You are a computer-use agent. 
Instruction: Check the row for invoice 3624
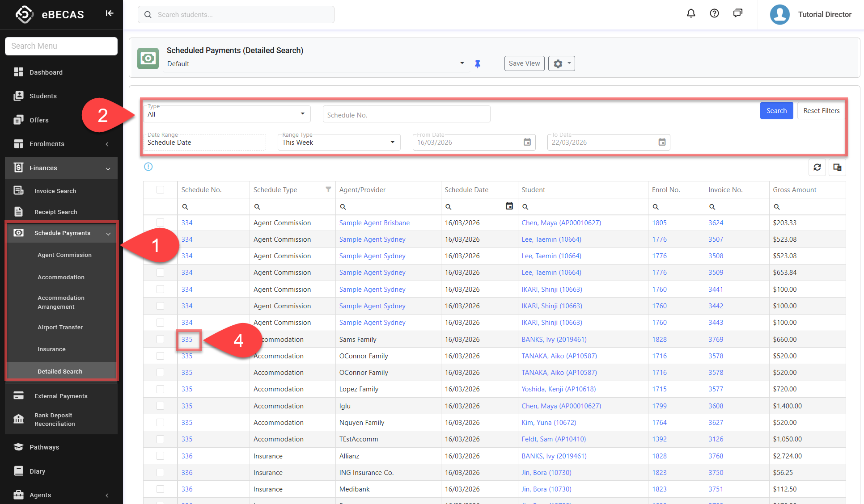point(160,223)
